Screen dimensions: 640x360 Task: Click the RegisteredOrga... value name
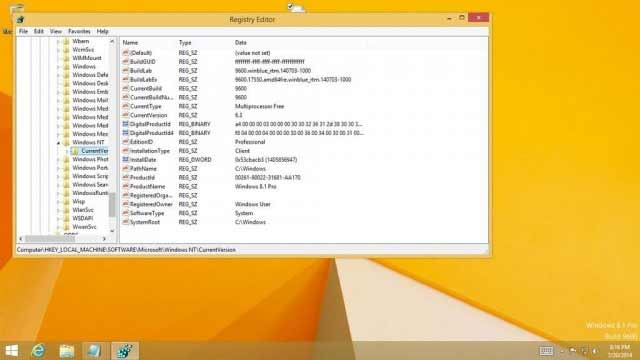[x=151, y=196]
